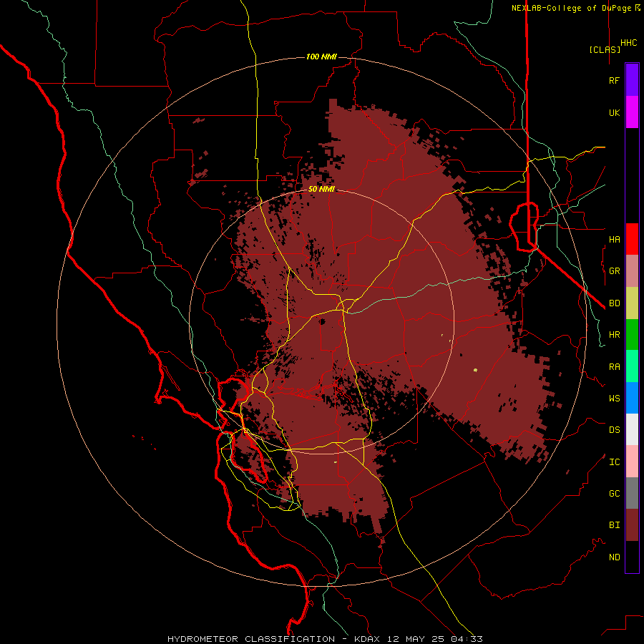Click the HYDROMETEOR CLASSIFICATION title text

coord(251,639)
